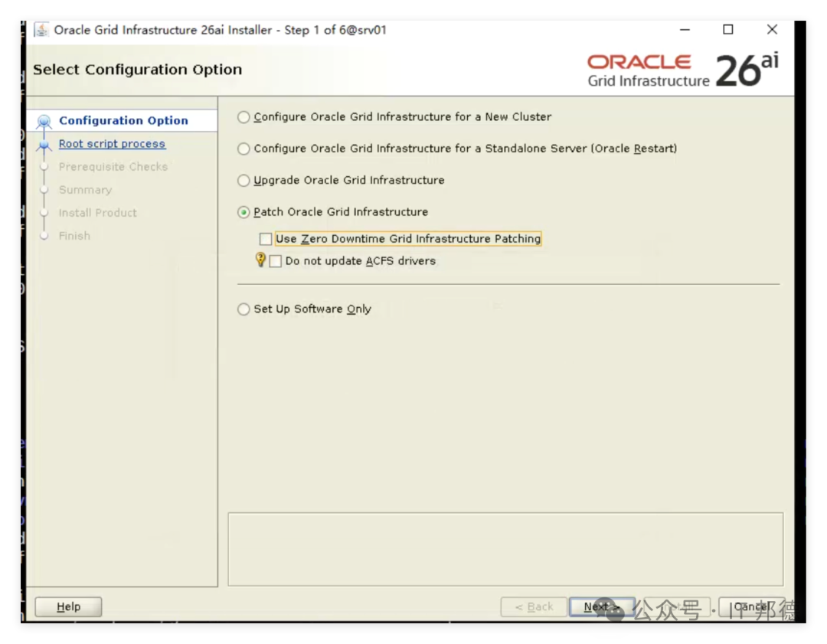
Task: Click the Install Product step label
Action: (97, 213)
